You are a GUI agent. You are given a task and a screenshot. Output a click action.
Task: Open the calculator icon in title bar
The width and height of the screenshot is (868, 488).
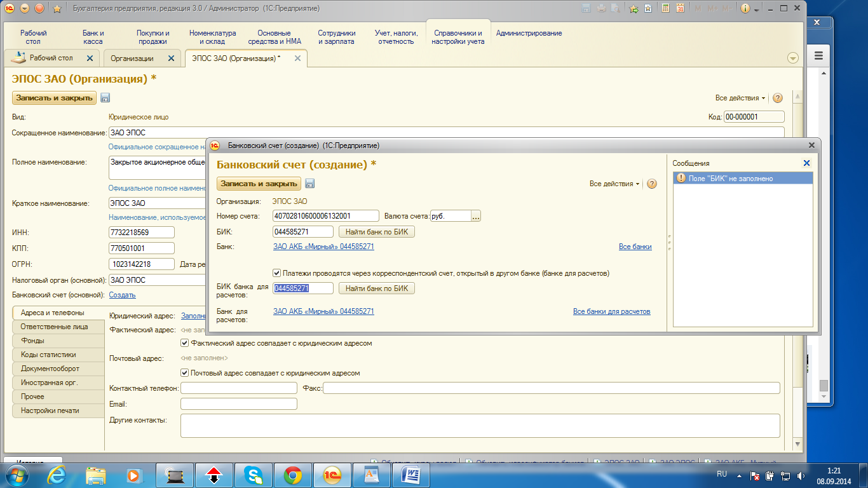[665, 9]
